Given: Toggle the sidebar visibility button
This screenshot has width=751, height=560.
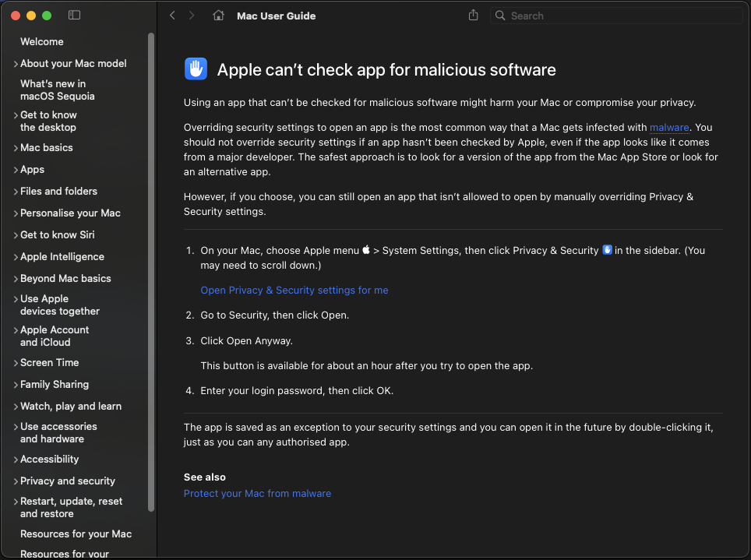Looking at the screenshot, I should (x=74, y=16).
